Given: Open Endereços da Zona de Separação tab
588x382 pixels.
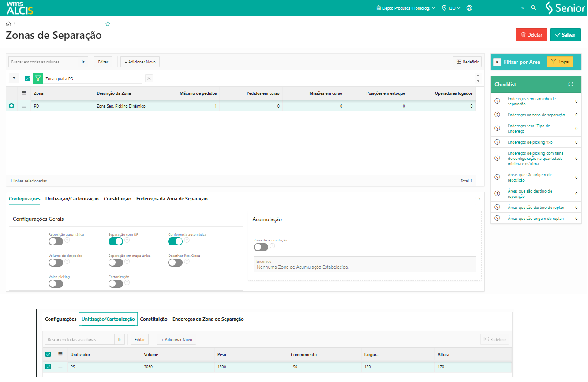Looking at the screenshot, I should [x=172, y=199].
